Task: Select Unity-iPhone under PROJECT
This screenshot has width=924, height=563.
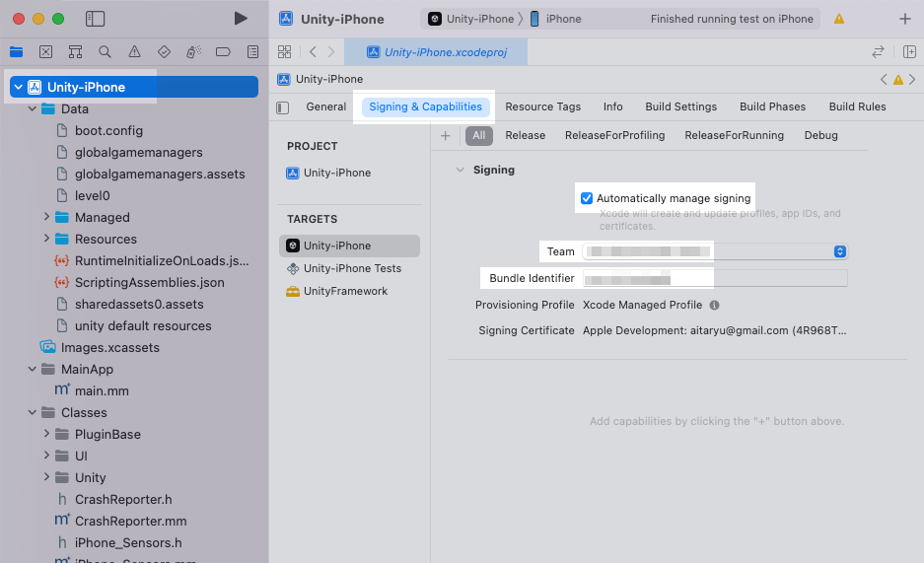Action: pos(328,173)
